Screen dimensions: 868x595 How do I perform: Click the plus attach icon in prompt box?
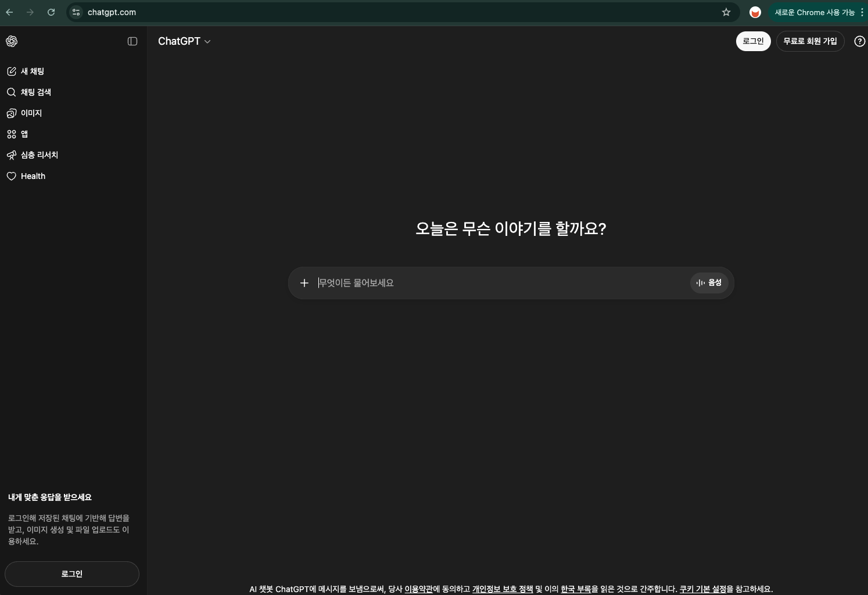click(304, 283)
